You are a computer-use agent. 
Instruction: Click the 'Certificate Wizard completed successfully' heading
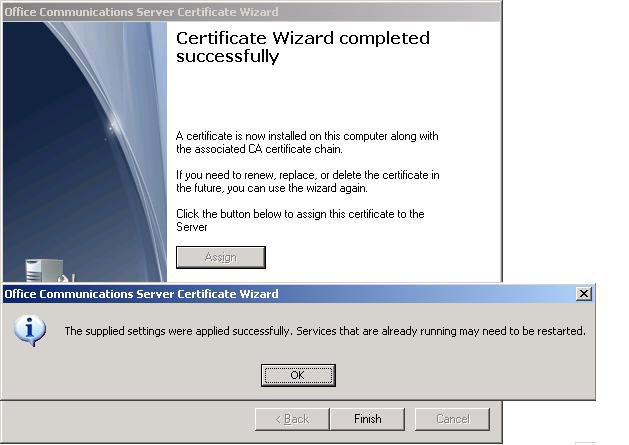[303, 47]
